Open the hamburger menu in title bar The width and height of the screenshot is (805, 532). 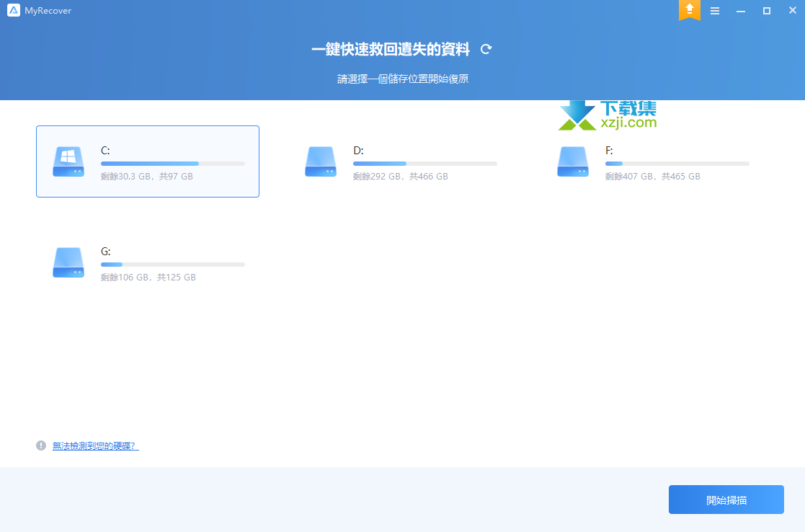point(715,11)
